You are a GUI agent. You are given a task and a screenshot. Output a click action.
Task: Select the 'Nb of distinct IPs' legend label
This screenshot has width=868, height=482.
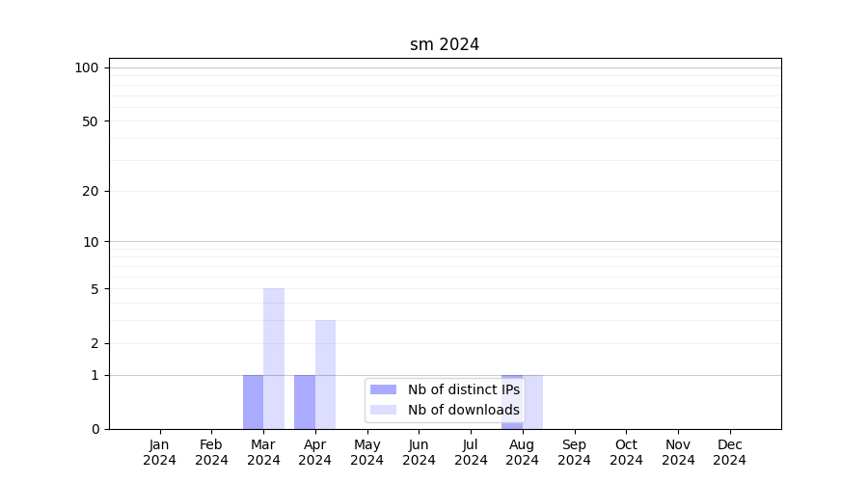(463, 389)
